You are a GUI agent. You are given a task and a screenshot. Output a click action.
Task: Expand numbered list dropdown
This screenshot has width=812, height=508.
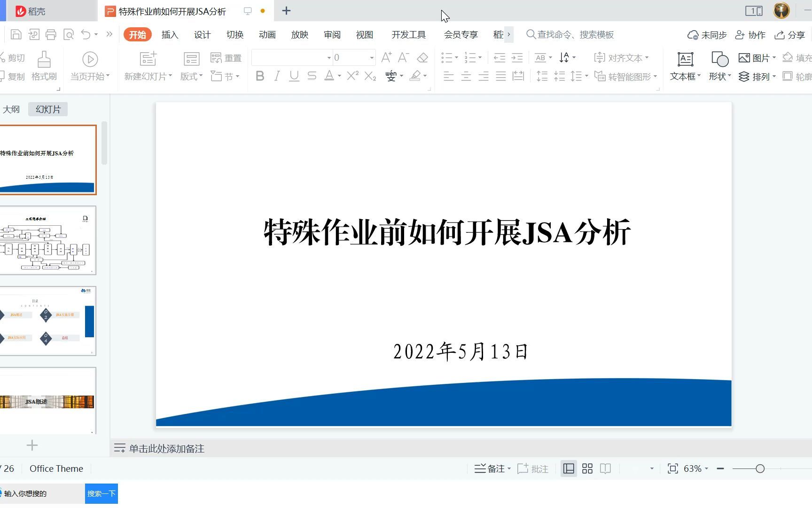pyautogui.click(x=480, y=57)
